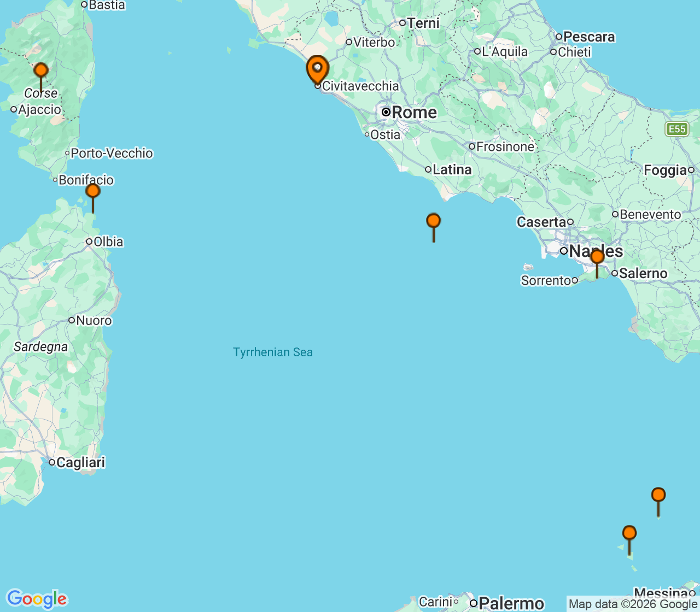Select the Frosinone label
Screen dimensions: 700x612
tap(505, 146)
